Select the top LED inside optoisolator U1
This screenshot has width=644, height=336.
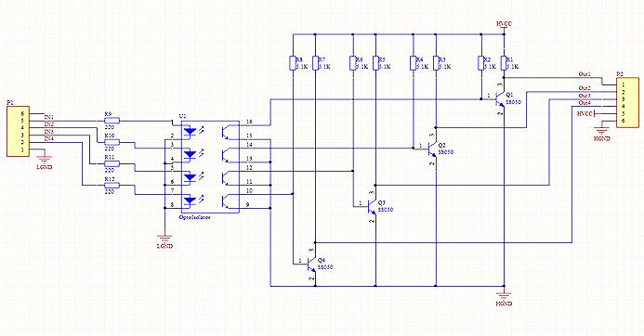coord(190,131)
